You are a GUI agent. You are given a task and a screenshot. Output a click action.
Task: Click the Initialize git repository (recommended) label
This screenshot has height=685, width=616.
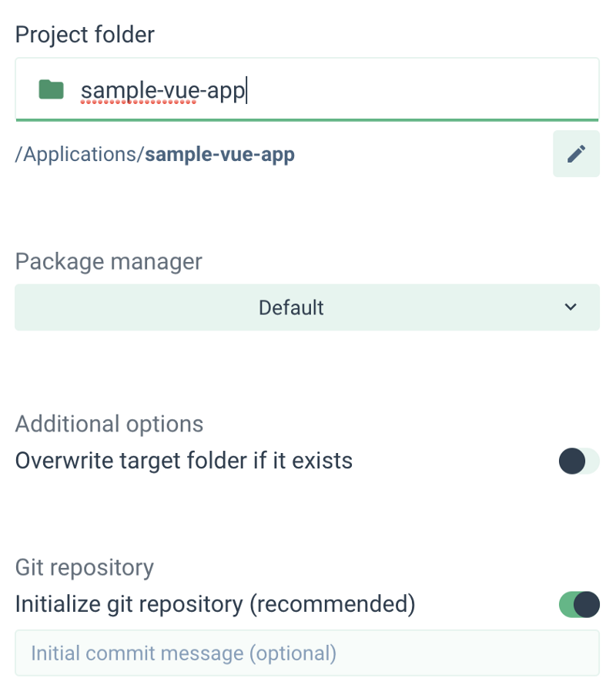[215, 604]
